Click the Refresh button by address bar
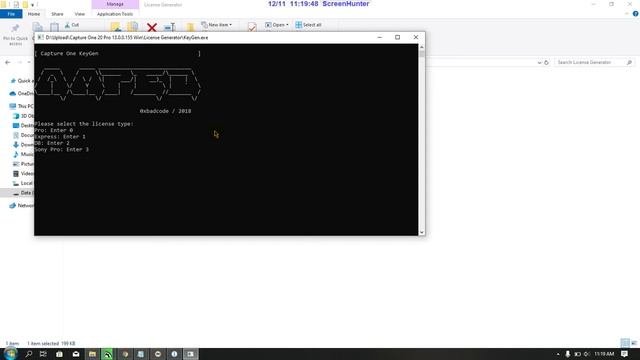 tap(547, 62)
